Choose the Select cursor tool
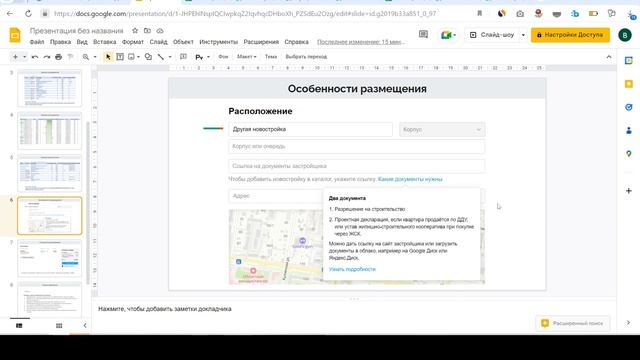This screenshot has width=640, height=360. coord(108,57)
